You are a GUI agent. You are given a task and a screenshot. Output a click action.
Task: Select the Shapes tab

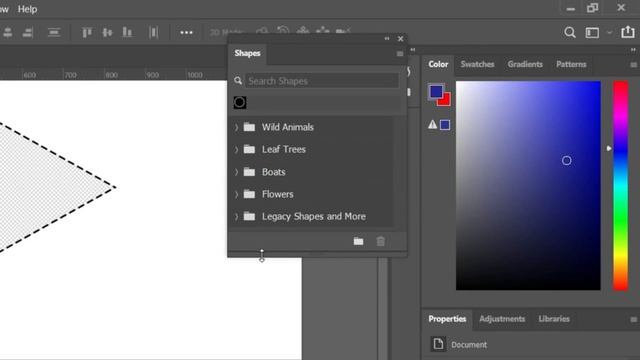247,53
